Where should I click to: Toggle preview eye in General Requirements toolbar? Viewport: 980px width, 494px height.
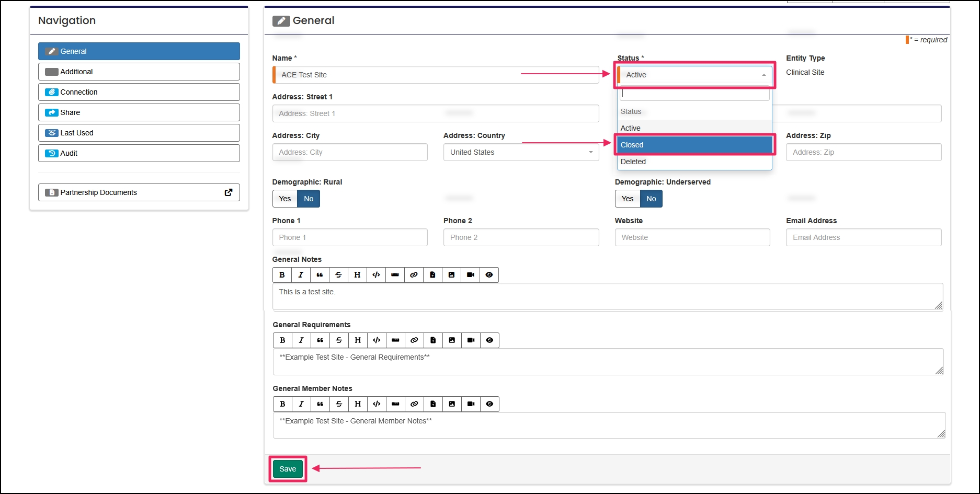tap(489, 340)
